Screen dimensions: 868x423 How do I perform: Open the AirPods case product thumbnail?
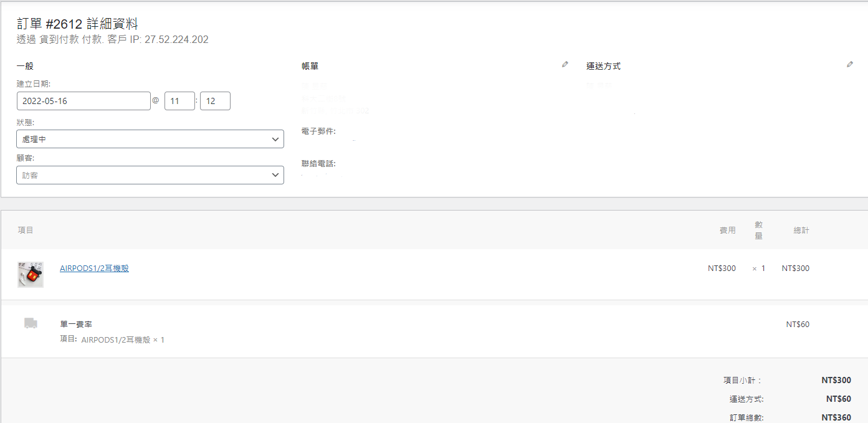[31, 274]
